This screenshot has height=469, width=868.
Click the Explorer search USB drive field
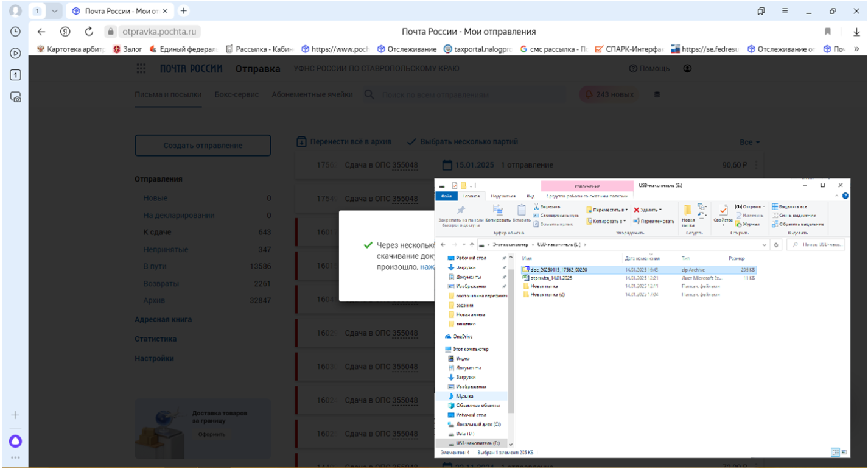coord(819,245)
